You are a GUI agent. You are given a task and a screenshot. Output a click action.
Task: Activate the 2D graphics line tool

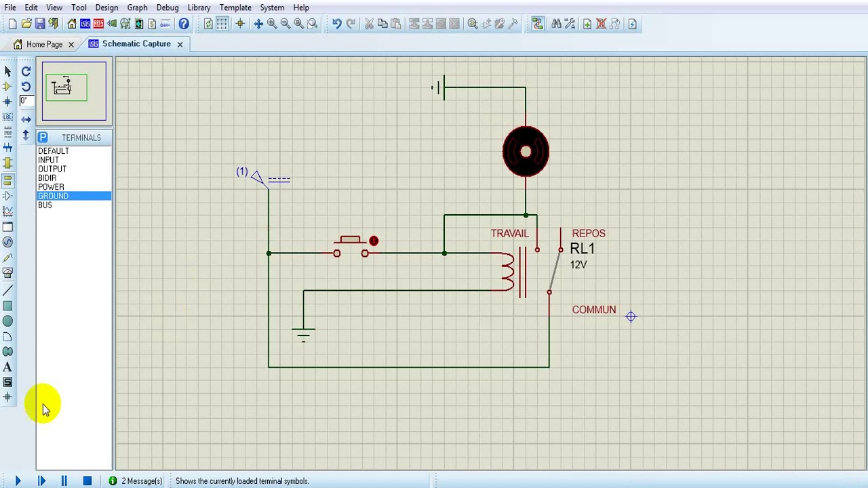(7, 290)
